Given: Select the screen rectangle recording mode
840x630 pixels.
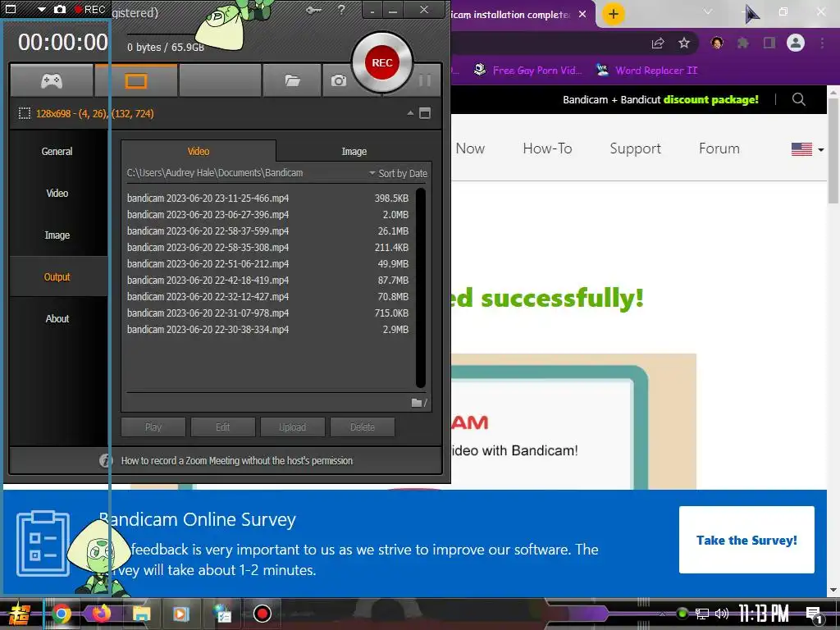Looking at the screenshot, I should [x=136, y=81].
